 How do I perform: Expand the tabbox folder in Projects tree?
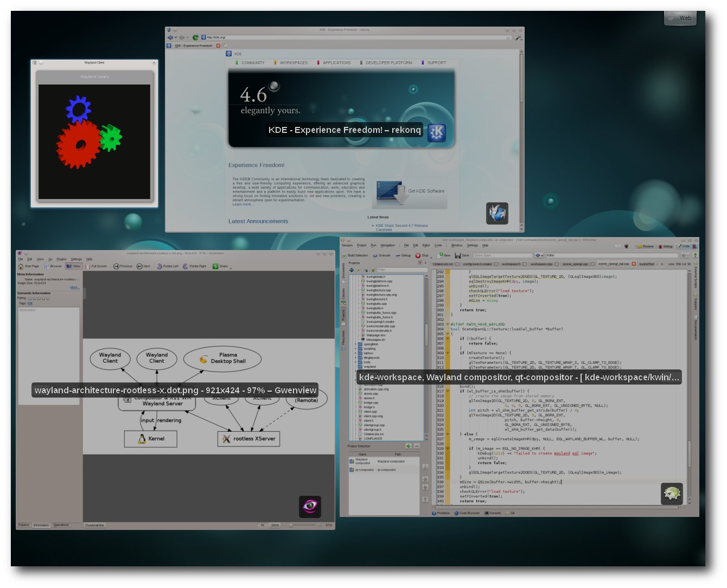[x=355, y=353]
